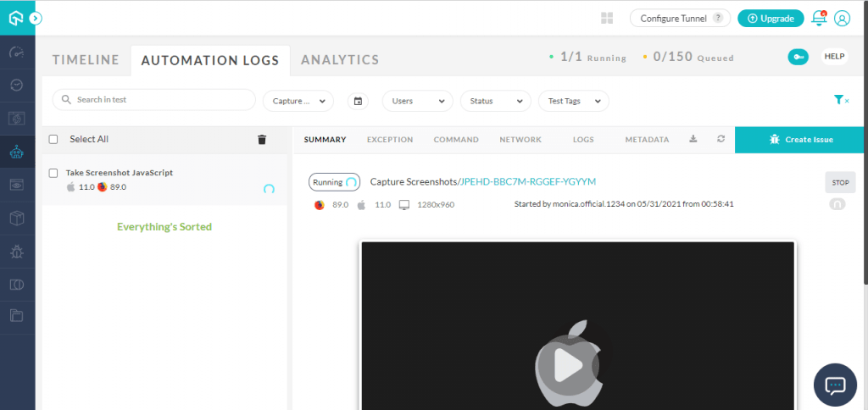Open the calendar date picker icon
This screenshot has height=410, width=868.
click(359, 102)
